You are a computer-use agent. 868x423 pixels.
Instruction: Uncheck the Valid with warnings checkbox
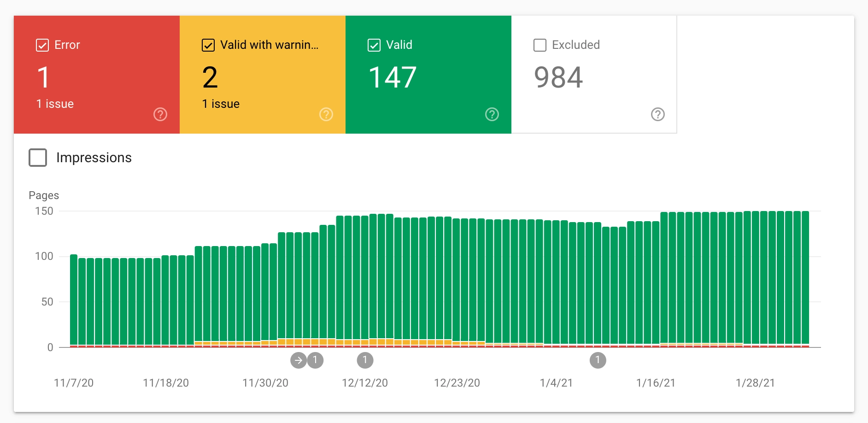pyautogui.click(x=208, y=45)
